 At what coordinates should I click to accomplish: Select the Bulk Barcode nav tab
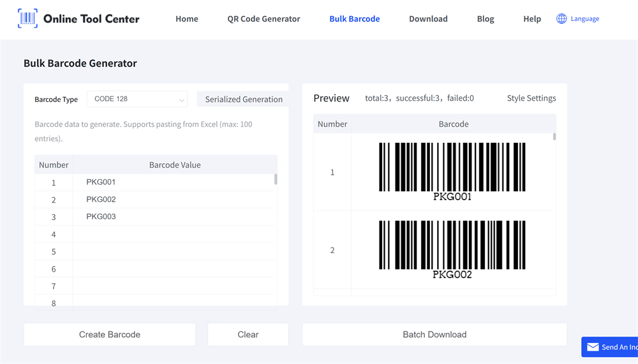(354, 18)
